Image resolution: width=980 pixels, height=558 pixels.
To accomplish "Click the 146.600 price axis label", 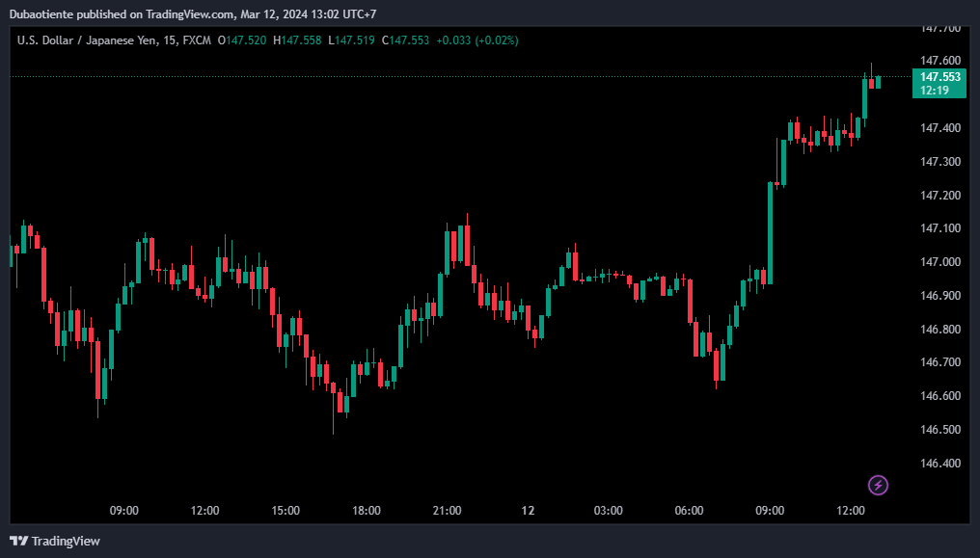I will [x=940, y=396].
